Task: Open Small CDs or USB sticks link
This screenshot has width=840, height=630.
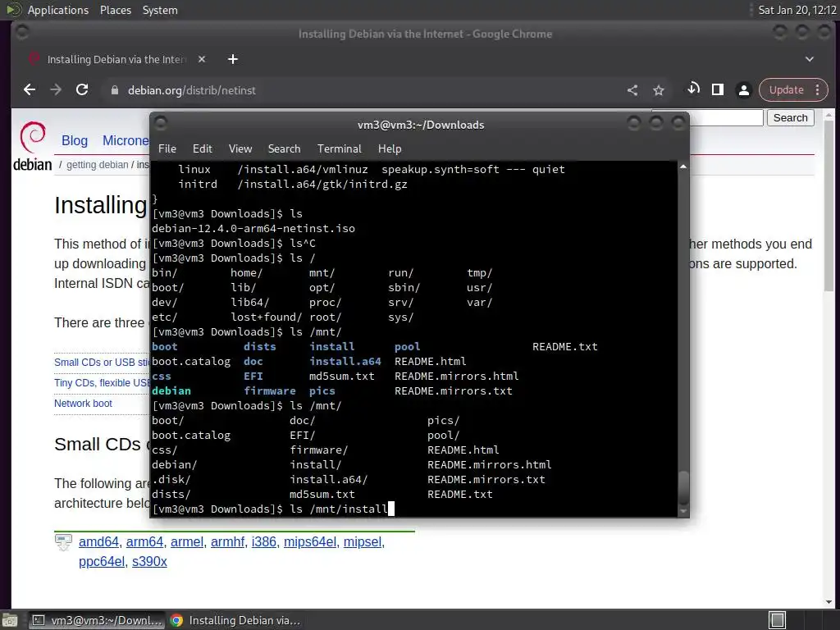Action: (102, 362)
